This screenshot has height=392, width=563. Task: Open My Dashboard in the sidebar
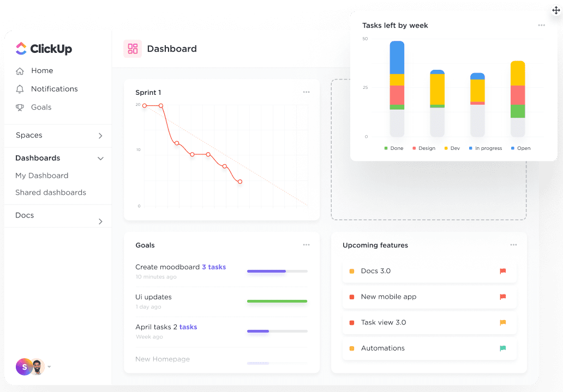pos(42,176)
